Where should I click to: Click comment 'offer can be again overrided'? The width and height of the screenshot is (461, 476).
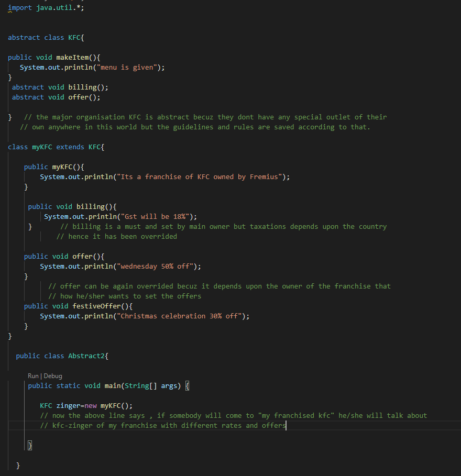tap(219, 286)
